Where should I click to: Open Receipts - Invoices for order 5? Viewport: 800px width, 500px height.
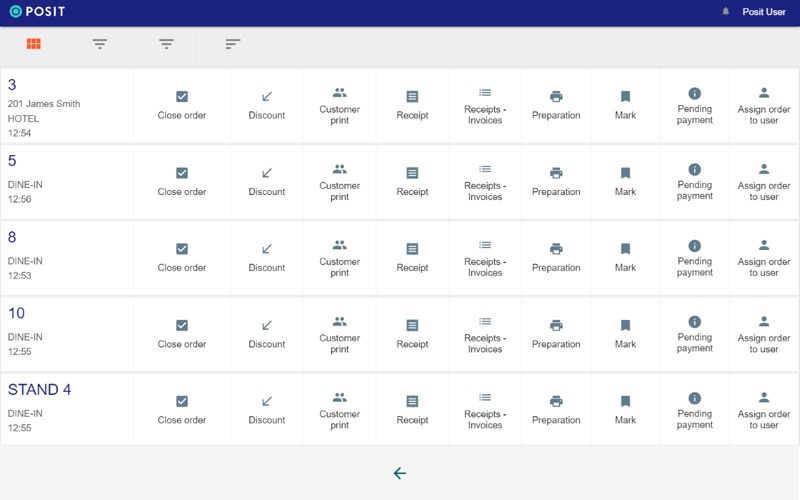click(485, 182)
